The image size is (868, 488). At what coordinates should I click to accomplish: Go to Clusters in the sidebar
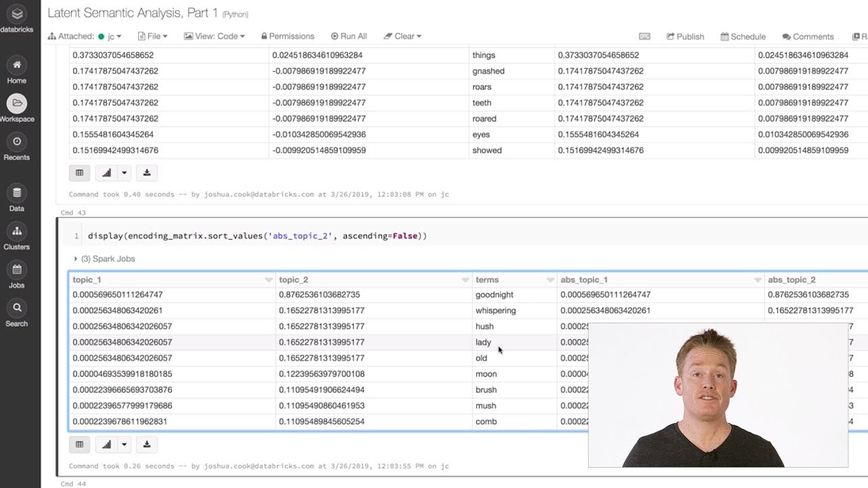(x=16, y=237)
